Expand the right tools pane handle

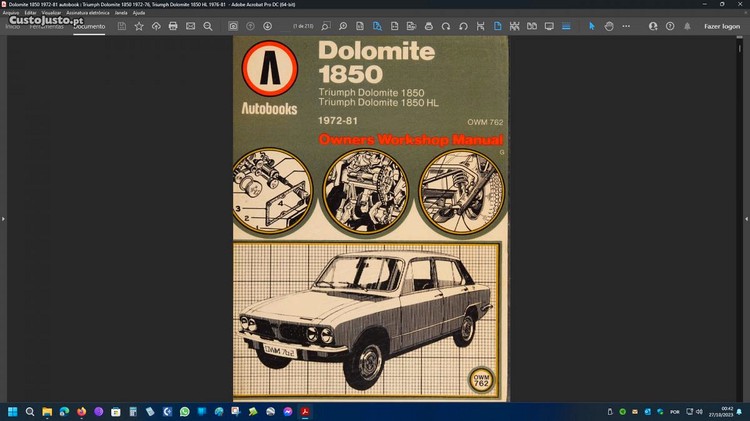[746, 217]
